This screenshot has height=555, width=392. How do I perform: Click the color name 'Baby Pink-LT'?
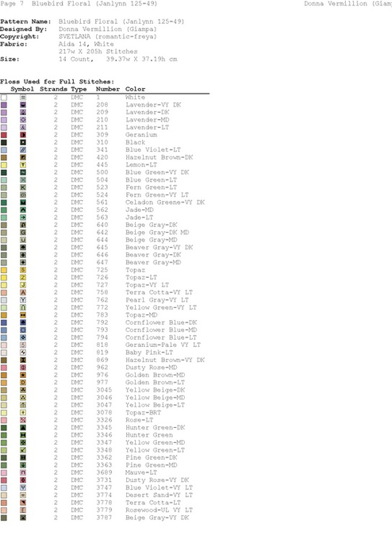click(x=149, y=353)
